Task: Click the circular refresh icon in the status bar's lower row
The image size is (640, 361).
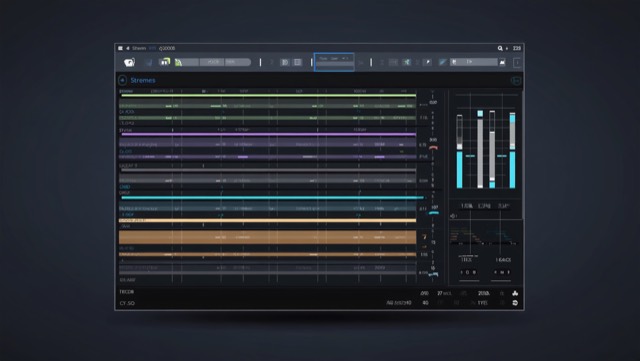Action: point(515,303)
